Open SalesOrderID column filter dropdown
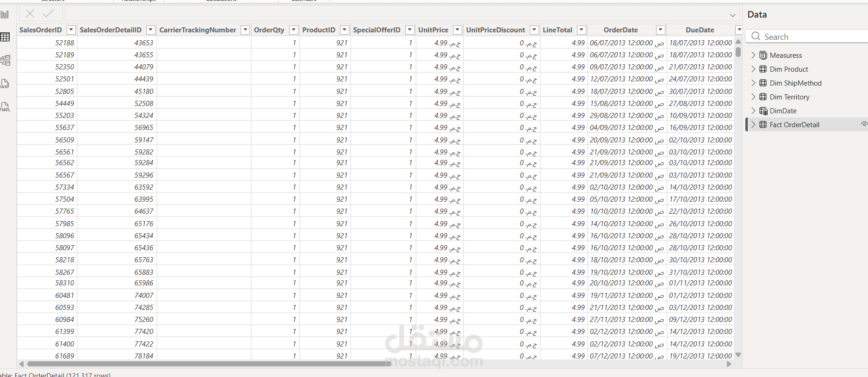The width and height of the screenshot is (868, 377). coord(71,30)
